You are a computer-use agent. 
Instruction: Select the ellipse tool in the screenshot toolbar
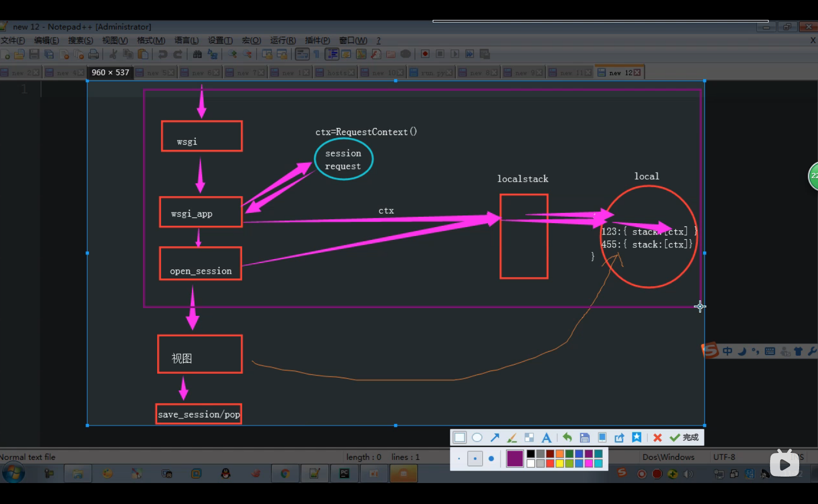[477, 437]
